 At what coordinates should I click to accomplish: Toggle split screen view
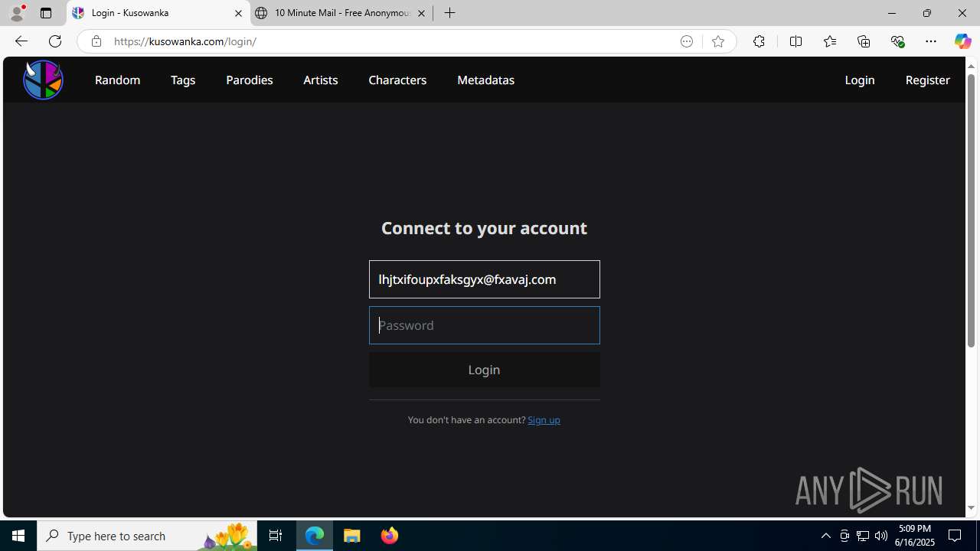point(795,41)
